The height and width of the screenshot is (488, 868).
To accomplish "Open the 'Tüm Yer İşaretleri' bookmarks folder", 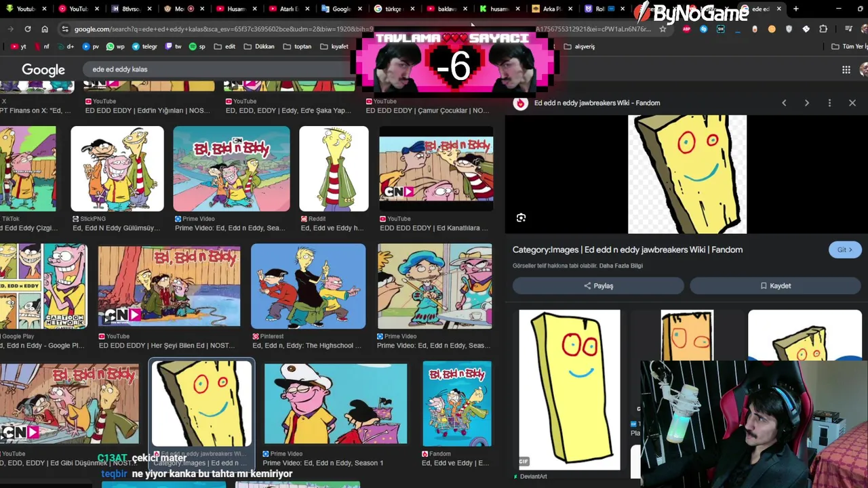I will 849,47.
